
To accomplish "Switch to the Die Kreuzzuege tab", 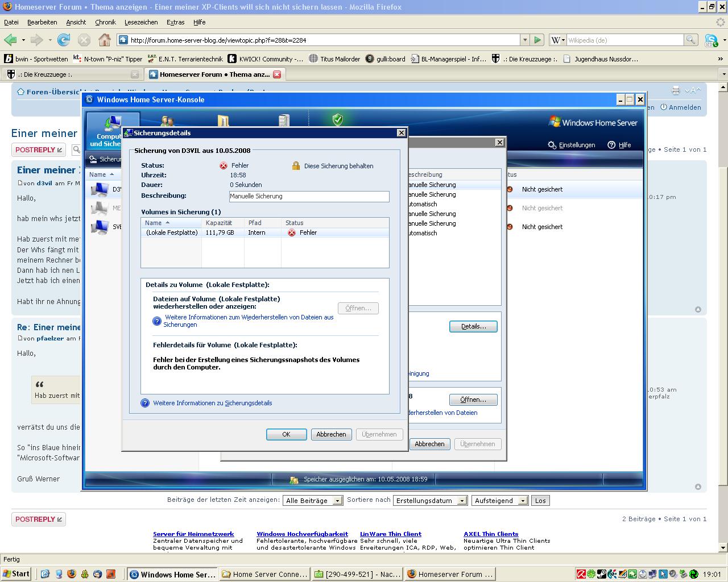I will click(72, 74).
